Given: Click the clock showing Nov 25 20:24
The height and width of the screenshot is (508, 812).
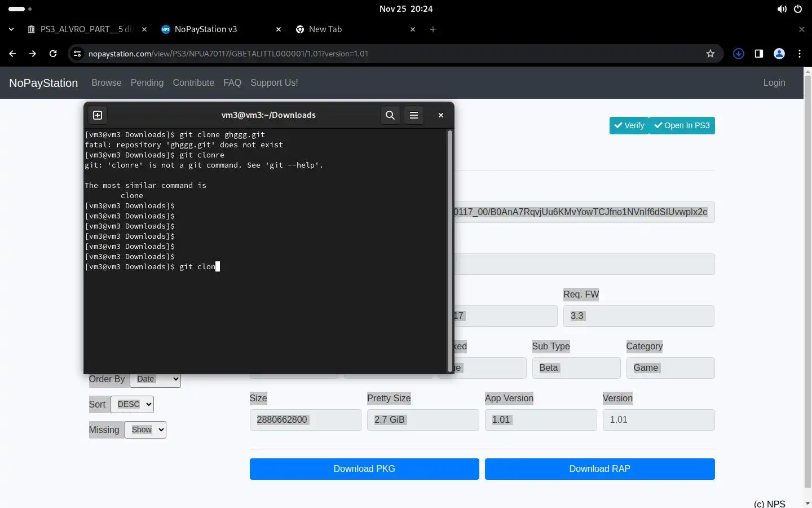Looking at the screenshot, I should 406,9.
